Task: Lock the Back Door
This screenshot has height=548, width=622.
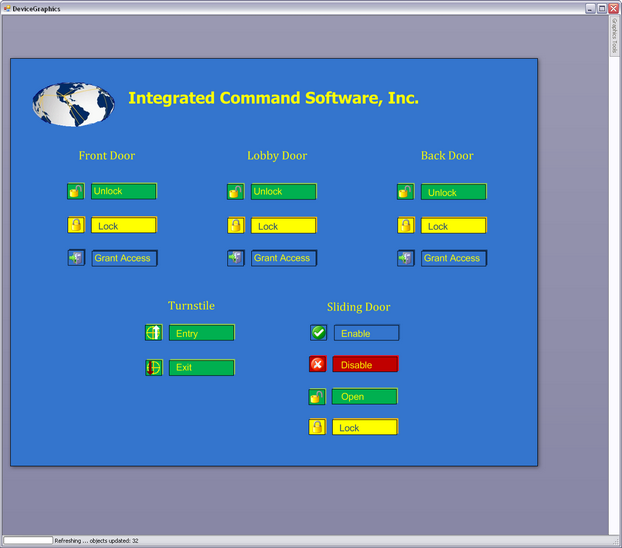Action: click(454, 225)
